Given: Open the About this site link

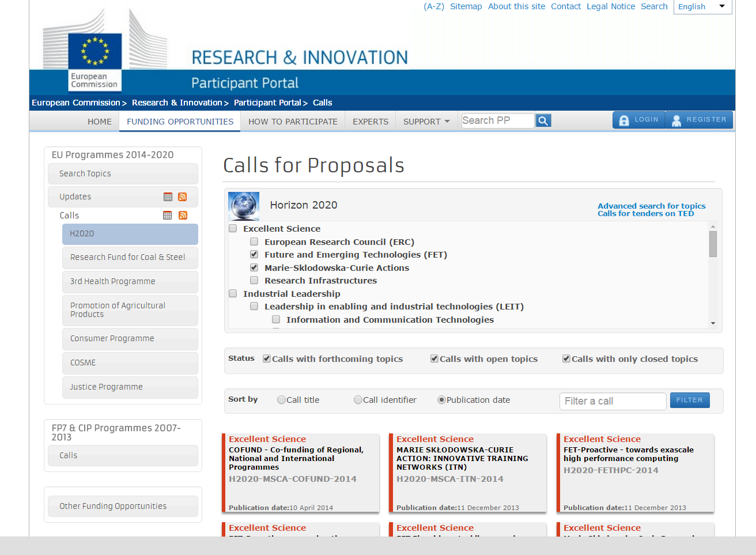Looking at the screenshot, I should coord(516,6).
